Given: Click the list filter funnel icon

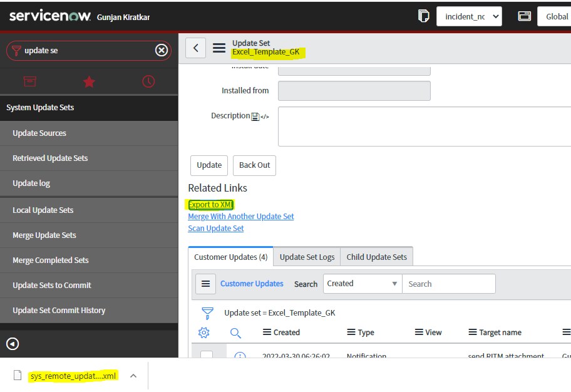Looking at the screenshot, I should [x=207, y=313].
